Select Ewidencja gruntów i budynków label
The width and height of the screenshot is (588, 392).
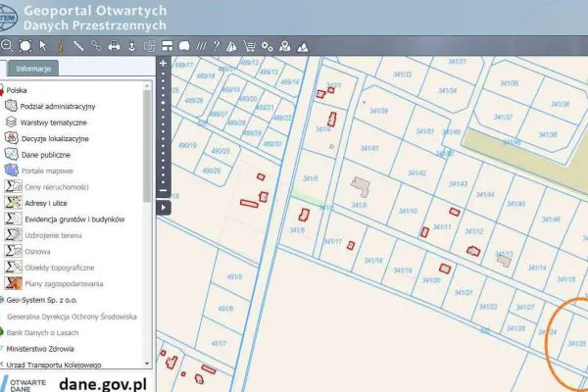74,220
